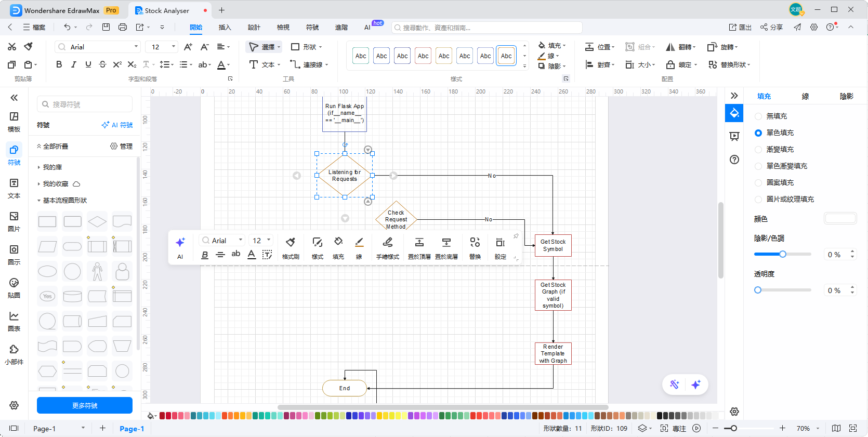Open the zoom percentage dropdown in status bar
This screenshot has width=868, height=437.
click(818, 429)
